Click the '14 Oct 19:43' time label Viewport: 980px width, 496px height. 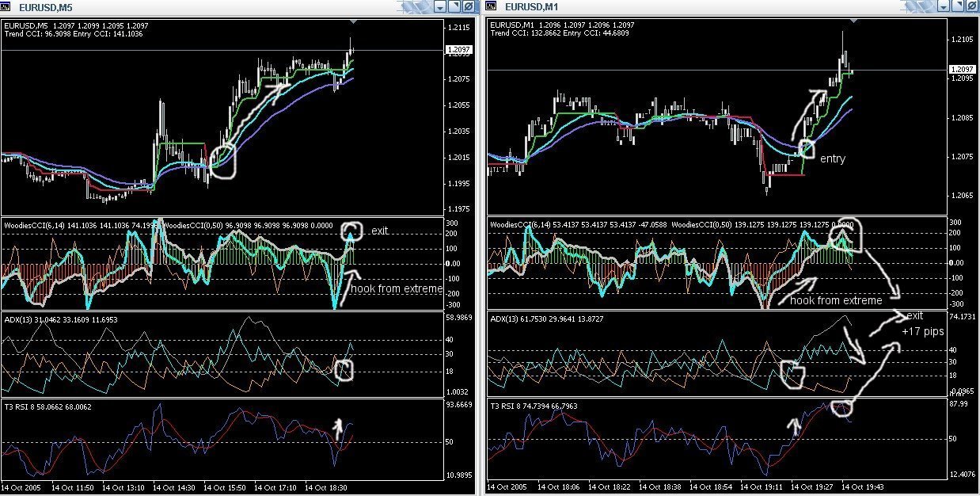click(x=861, y=486)
